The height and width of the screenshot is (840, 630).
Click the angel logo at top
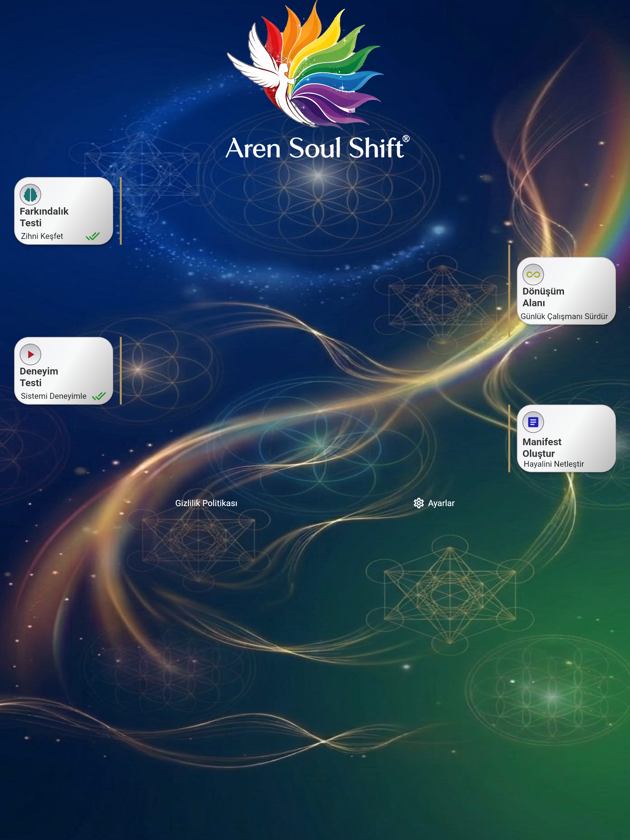pos(305,65)
